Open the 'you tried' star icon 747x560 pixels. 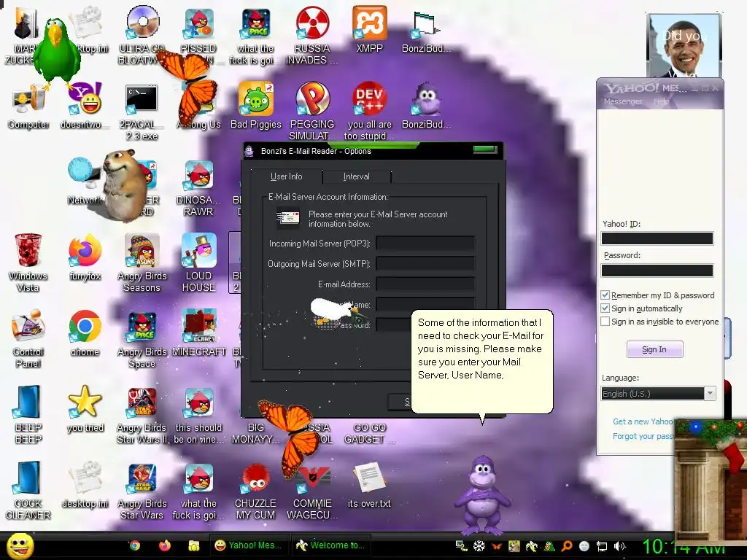tap(85, 408)
